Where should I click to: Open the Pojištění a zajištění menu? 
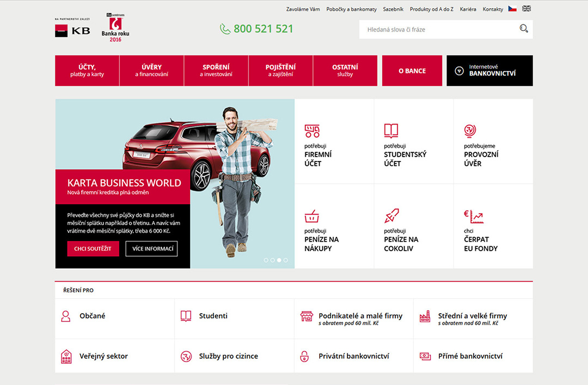tap(280, 71)
